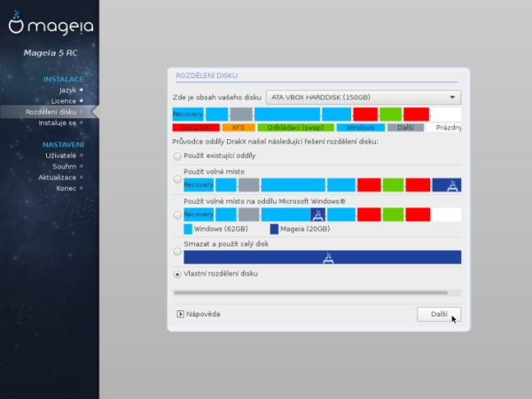Viewport: 532px width, 399px height.
Task: Click the XFS orange legend swatch
Action: [x=239, y=128]
